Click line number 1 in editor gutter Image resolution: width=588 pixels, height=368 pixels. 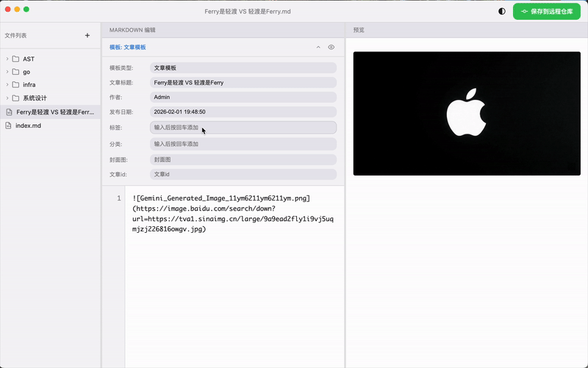[119, 198]
